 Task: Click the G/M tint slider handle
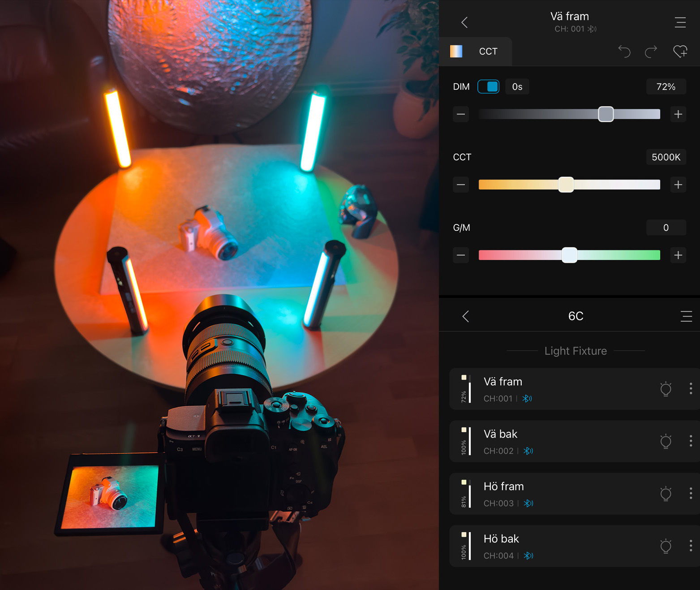tap(569, 255)
